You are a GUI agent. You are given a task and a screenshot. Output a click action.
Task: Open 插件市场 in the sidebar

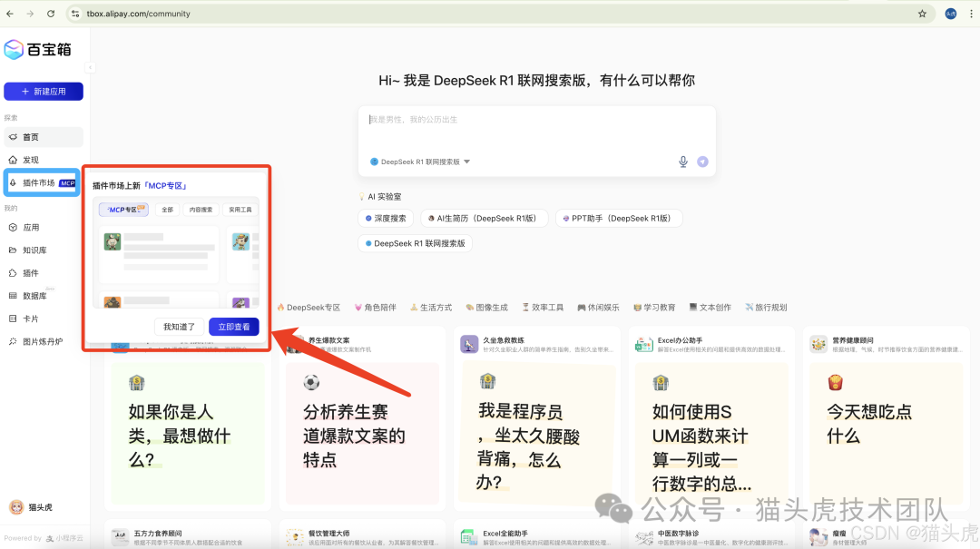(x=42, y=183)
